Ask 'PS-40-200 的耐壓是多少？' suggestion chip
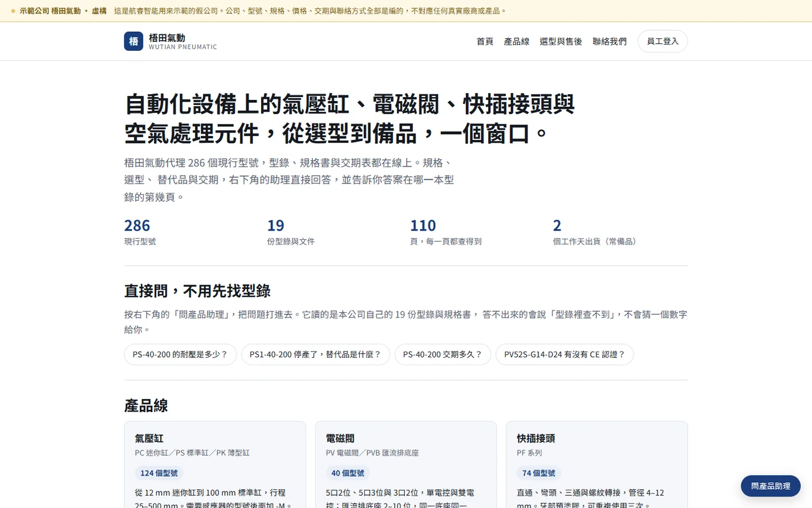Image resolution: width=812 pixels, height=508 pixels. click(x=180, y=354)
